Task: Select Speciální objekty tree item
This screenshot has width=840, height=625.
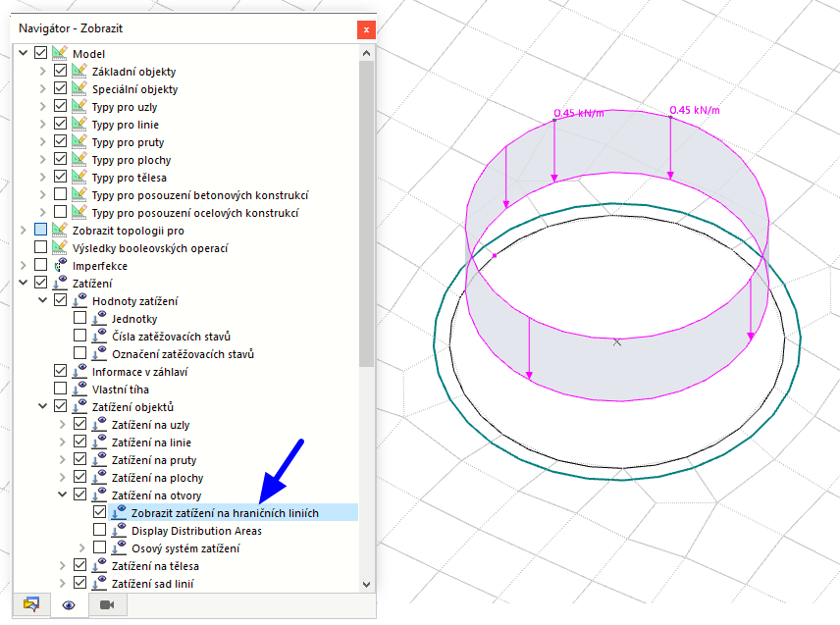Action: pyautogui.click(x=134, y=89)
